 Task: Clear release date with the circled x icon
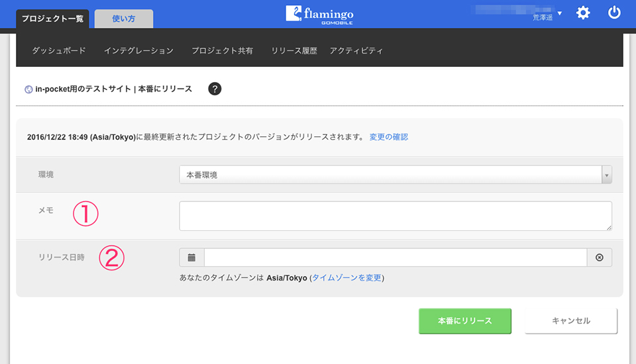tap(599, 257)
